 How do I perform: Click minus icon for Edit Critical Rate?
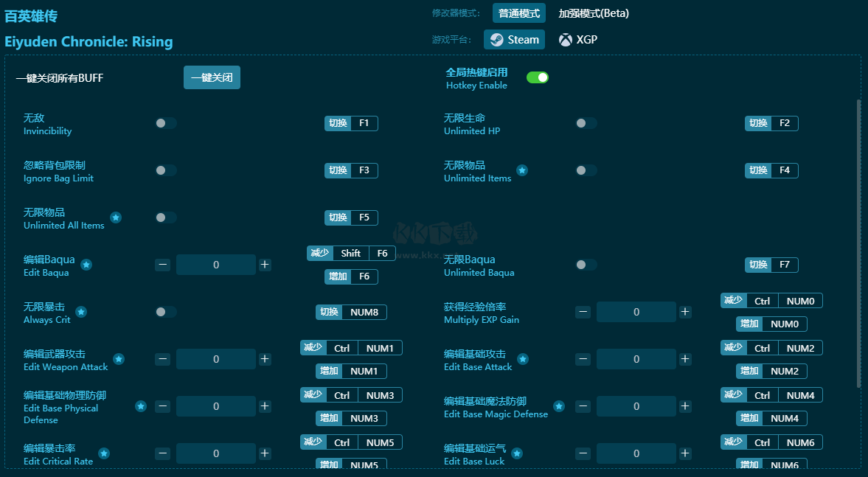[163, 453]
